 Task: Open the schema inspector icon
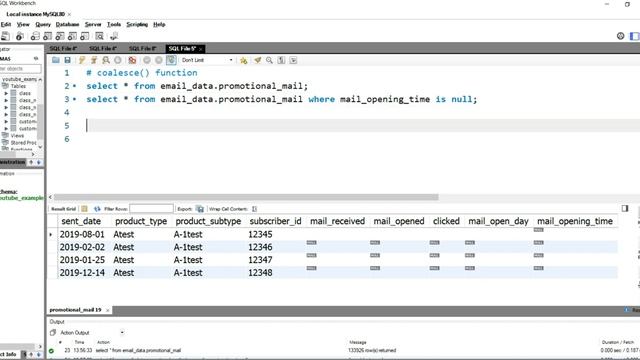[20, 36]
